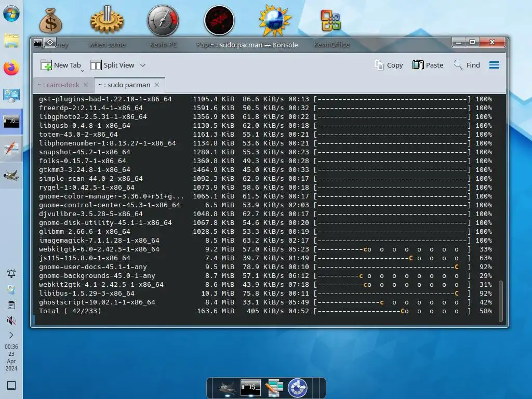Click the Konsole window menu icon in titlebar
The image size is (532, 399).
pos(37,43)
